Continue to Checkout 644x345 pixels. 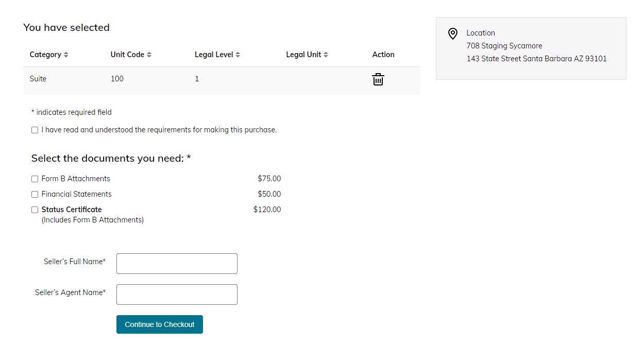tap(160, 324)
